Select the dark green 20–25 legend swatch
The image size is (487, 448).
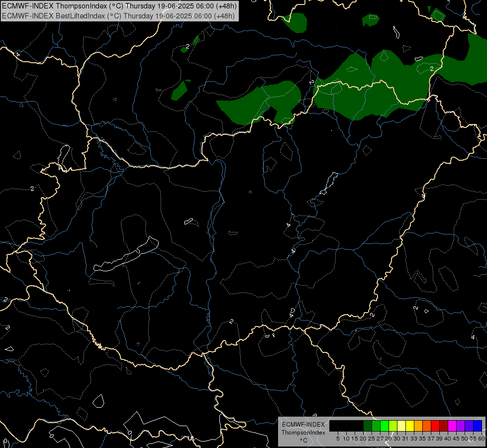pos(368,426)
